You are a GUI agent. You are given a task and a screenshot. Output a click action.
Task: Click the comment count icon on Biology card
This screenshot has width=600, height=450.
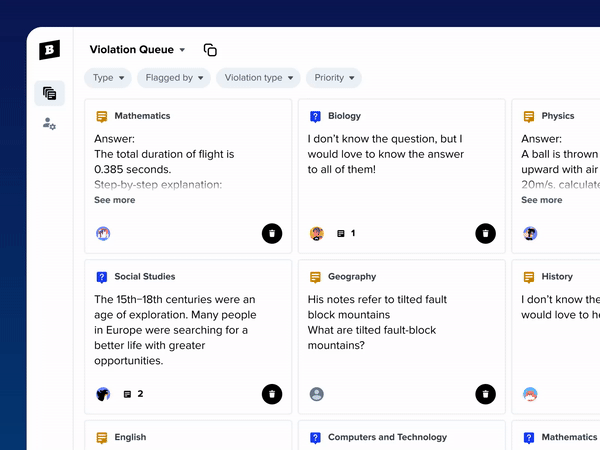341,233
